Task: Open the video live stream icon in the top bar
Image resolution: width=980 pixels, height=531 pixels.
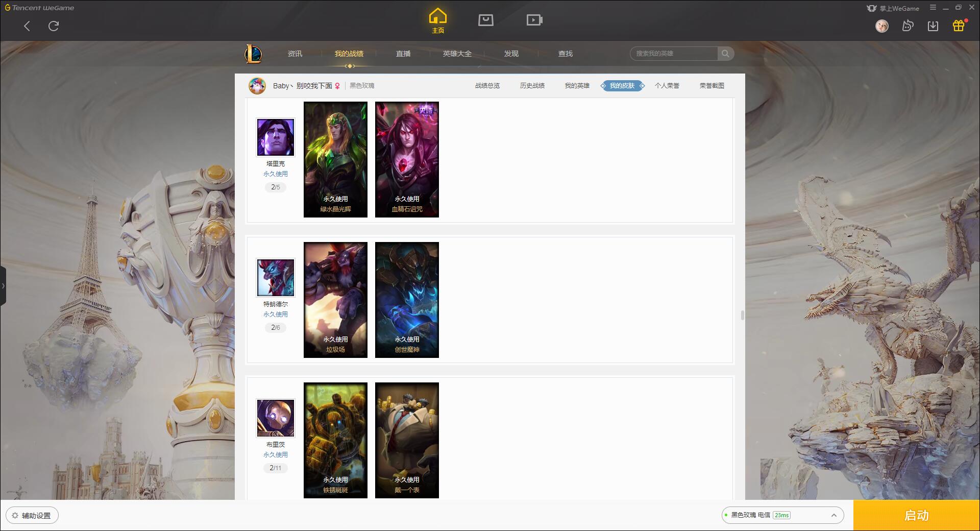Action: (534, 20)
